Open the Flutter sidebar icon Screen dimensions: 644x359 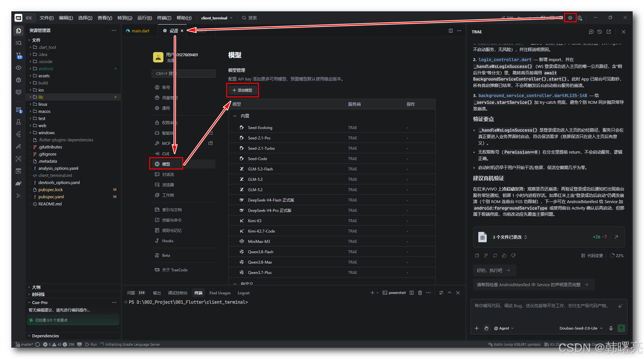coord(18,134)
